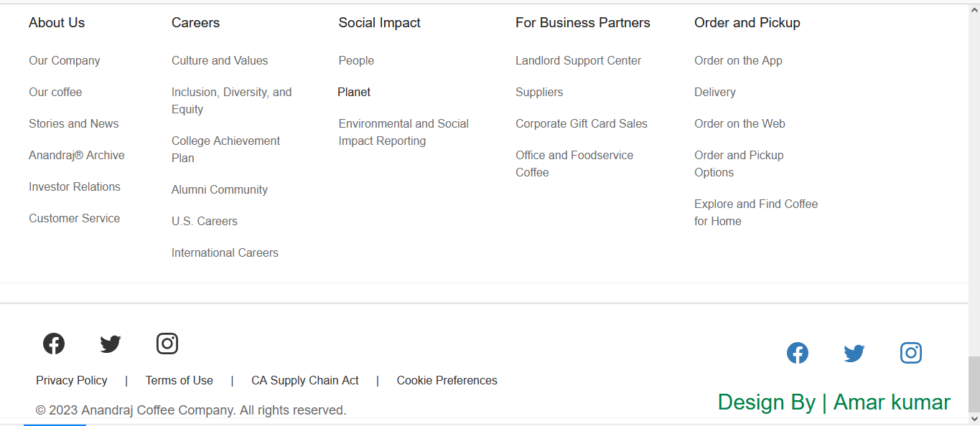This screenshot has height=426, width=980.
Task: Select the Planet link
Action: (354, 93)
